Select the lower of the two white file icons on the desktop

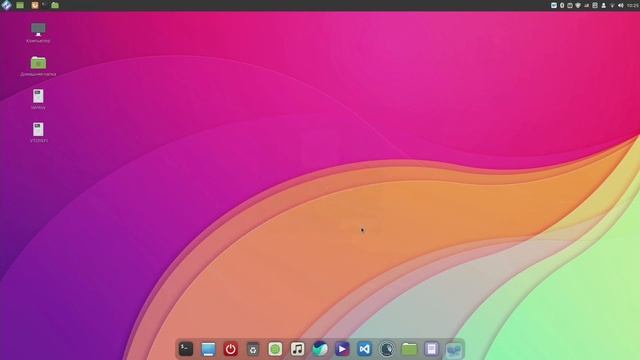[38, 129]
